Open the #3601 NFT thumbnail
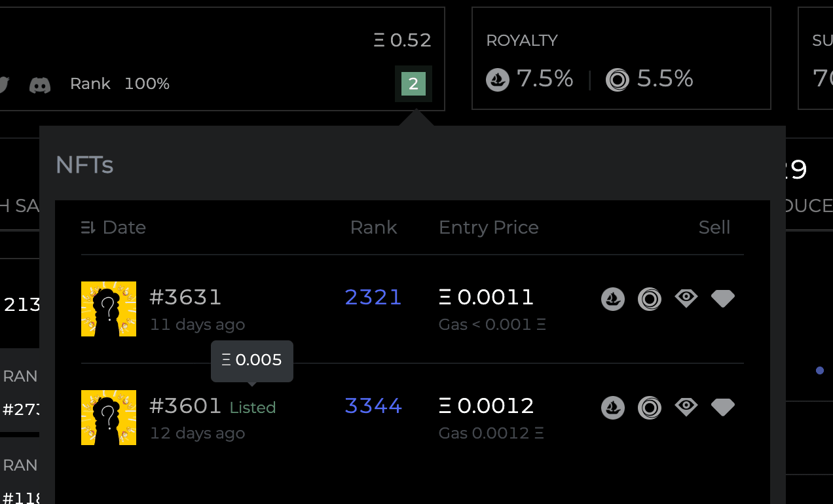The width and height of the screenshot is (833, 504). 109,418
